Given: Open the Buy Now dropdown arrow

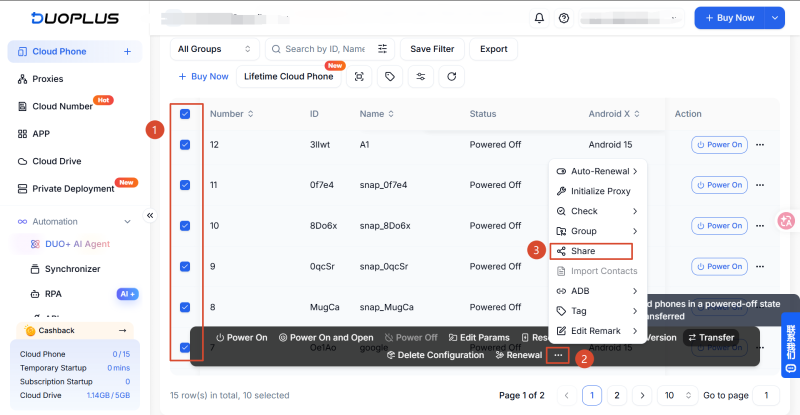Looking at the screenshot, I should pos(774,18).
